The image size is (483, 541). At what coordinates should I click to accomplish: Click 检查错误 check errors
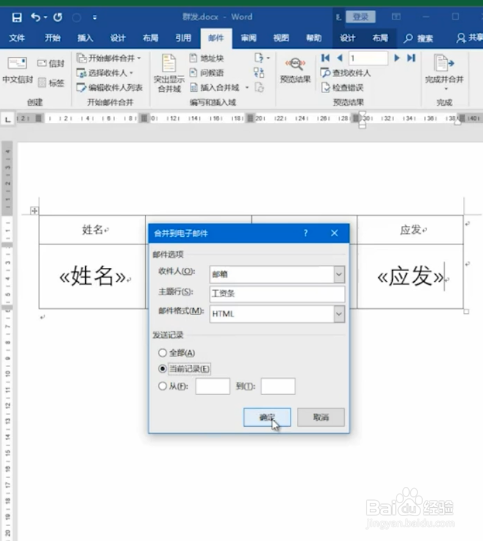tap(342, 88)
